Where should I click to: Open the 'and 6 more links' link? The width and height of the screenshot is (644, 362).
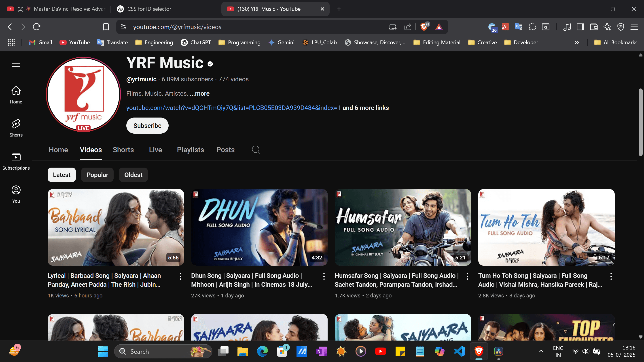[x=366, y=108]
